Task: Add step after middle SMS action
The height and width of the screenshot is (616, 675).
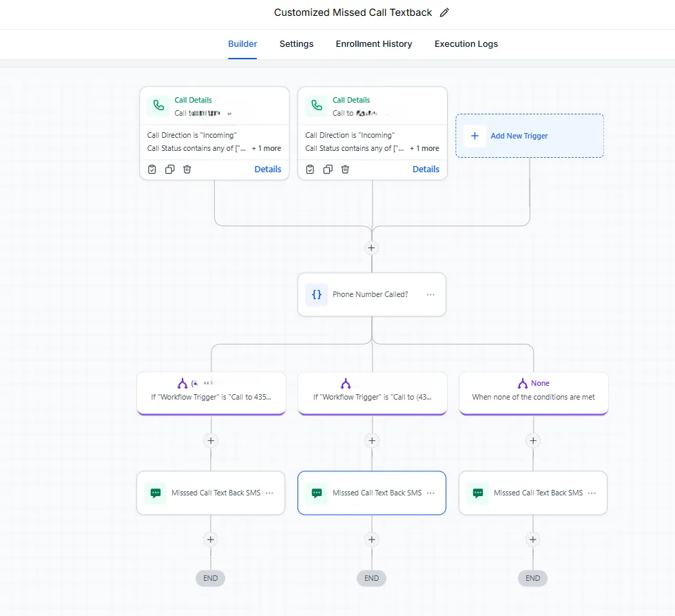Action: point(371,540)
